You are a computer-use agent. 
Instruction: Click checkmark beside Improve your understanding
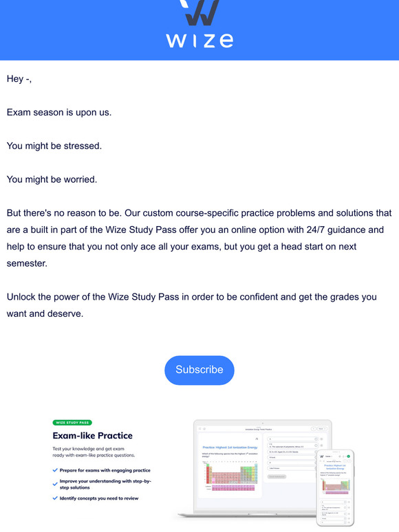[55, 484]
